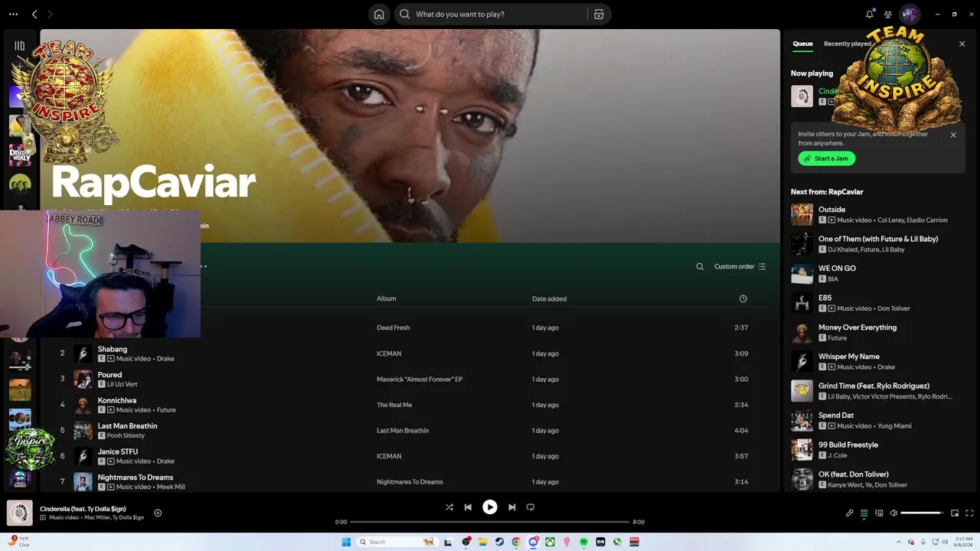Adjust the volume slider

[x=921, y=513]
